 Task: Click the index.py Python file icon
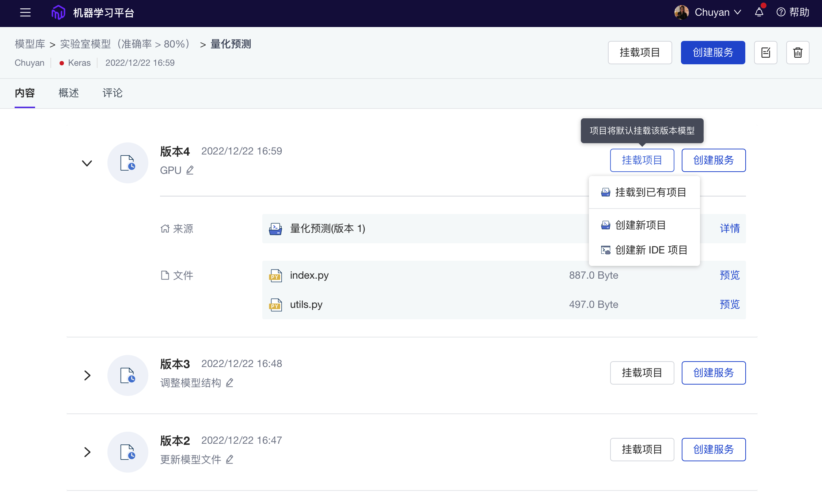pyautogui.click(x=275, y=275)
